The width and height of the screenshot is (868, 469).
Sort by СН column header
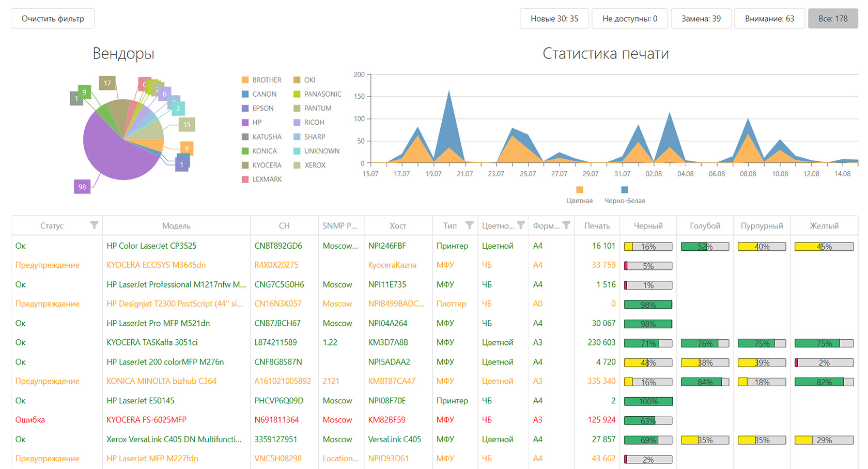[x=284, y=225]
